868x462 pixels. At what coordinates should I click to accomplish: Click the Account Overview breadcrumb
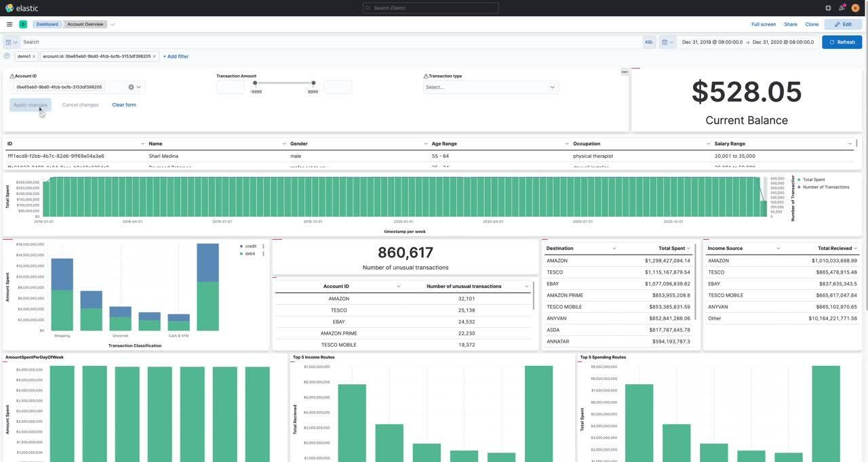[85, 24]
